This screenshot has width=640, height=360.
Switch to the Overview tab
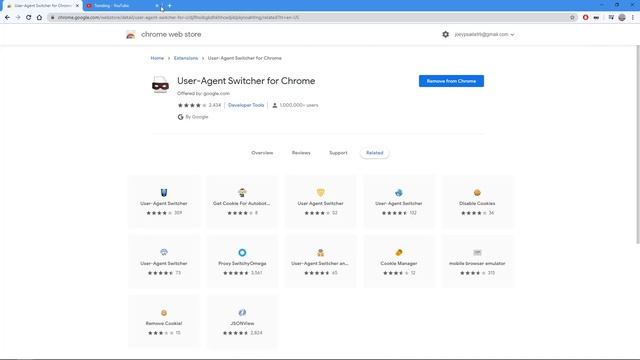tap(262, 153)
